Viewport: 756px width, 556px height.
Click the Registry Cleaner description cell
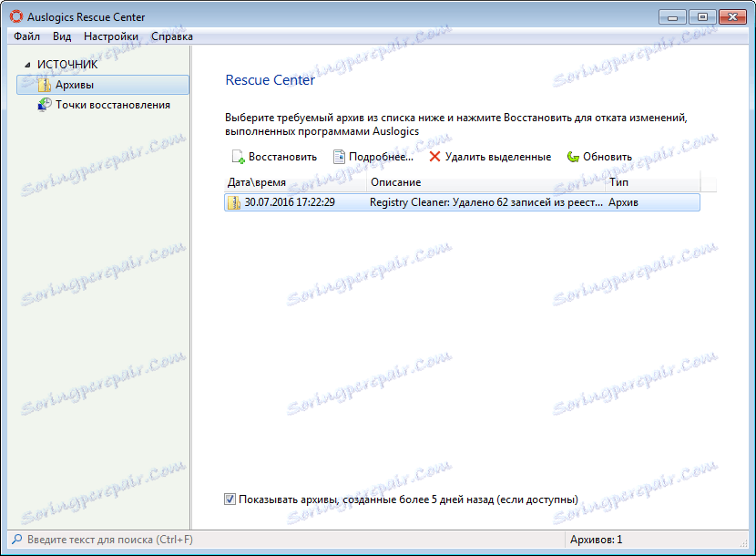tap(486, 202)
